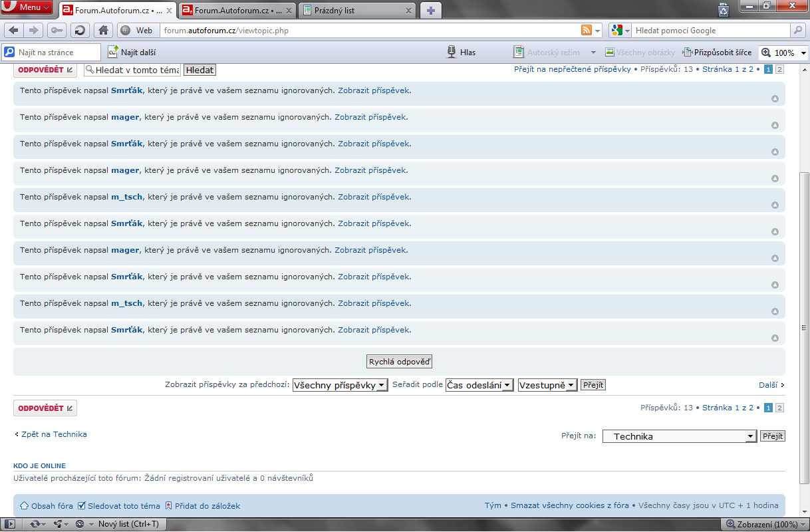Screen dimensions: 810x532
Task: Click the Reload page icon
Action: [x=80, y=31]
